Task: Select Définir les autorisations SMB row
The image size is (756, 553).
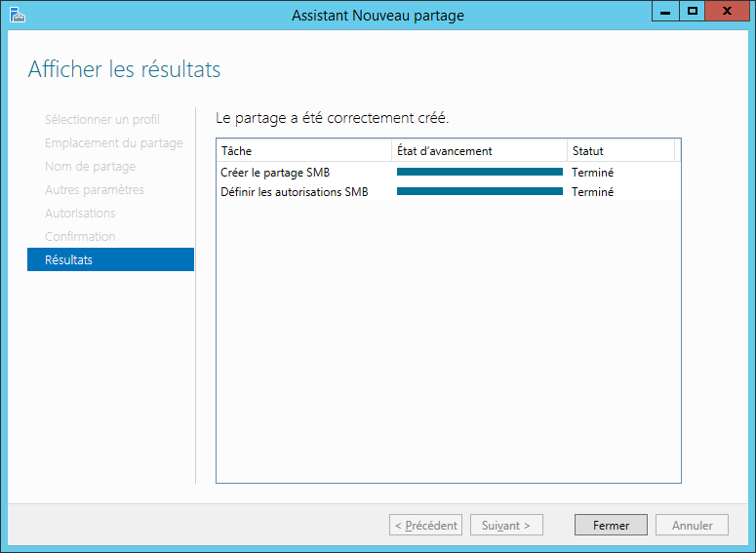Action: 449,192
